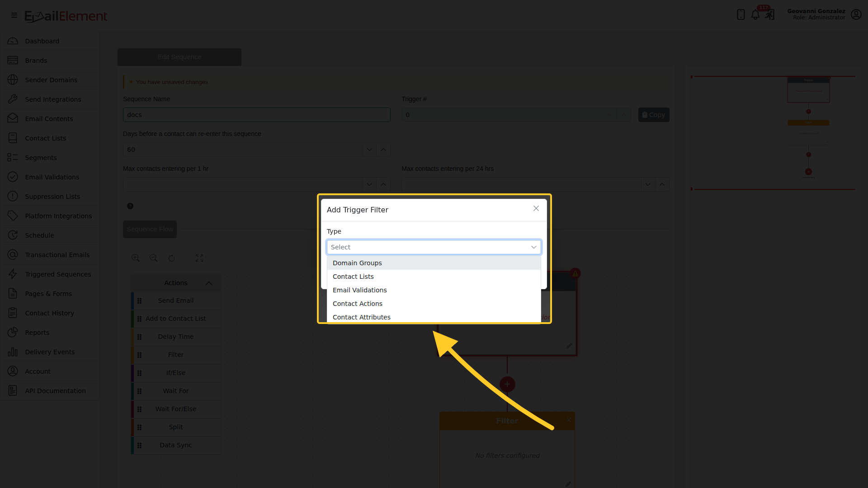Image resolution: width=868 pixels, height=488 pixels.
Task: Click the Email Validations checkmark icon
Action: 13,177
